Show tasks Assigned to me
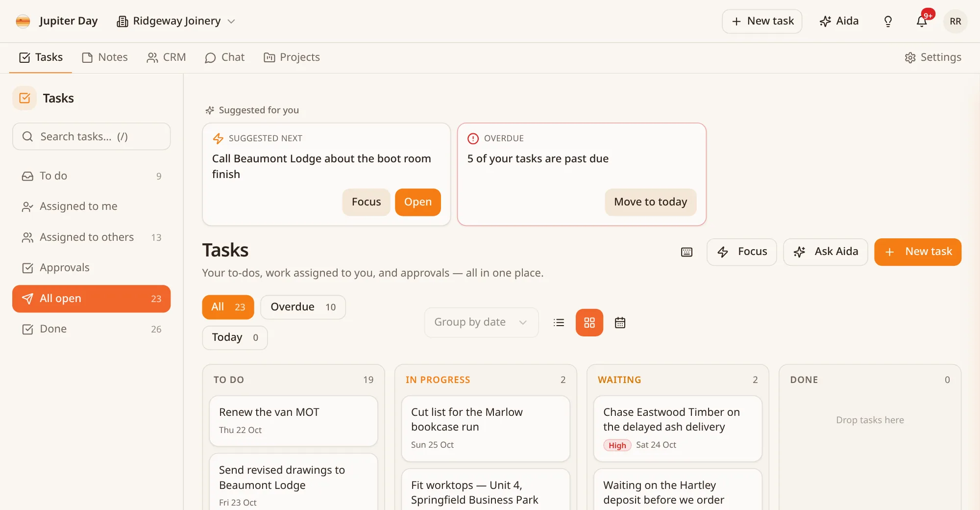The width and height of the screenshot is (980, 510). click(x=92, y=206)
